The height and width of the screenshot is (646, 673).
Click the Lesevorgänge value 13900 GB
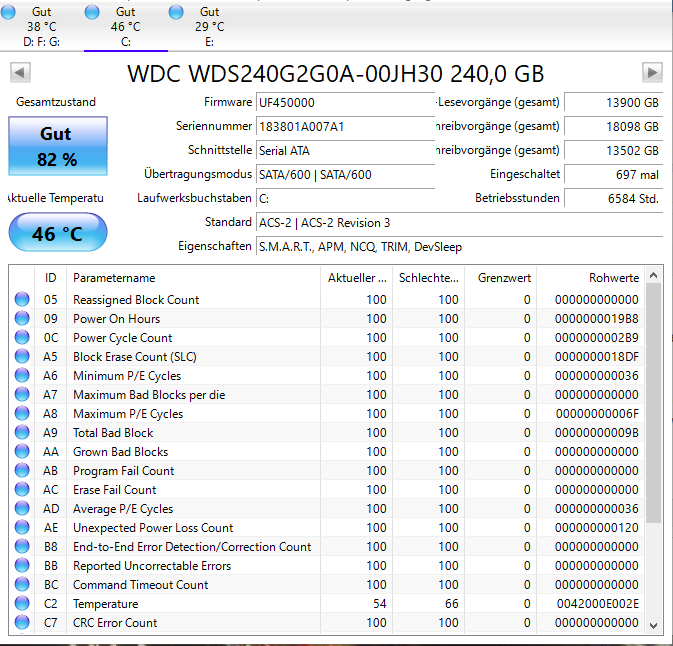(613, 103)
